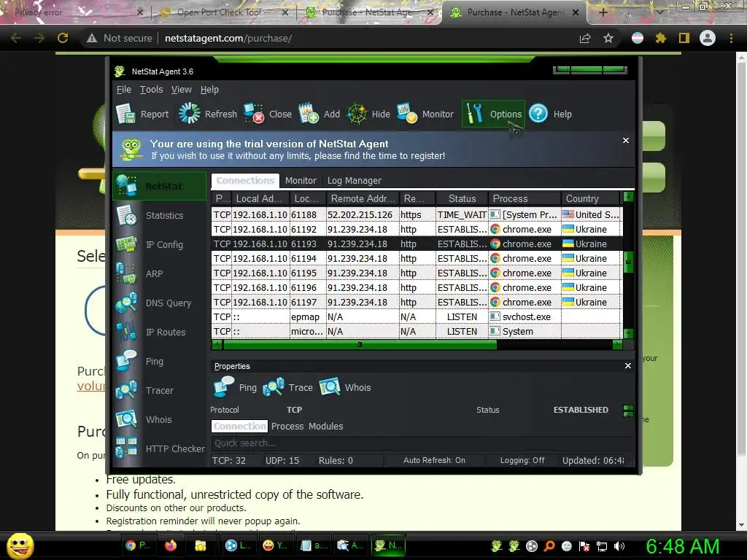Sort by Local Address column header

point(260,198)
